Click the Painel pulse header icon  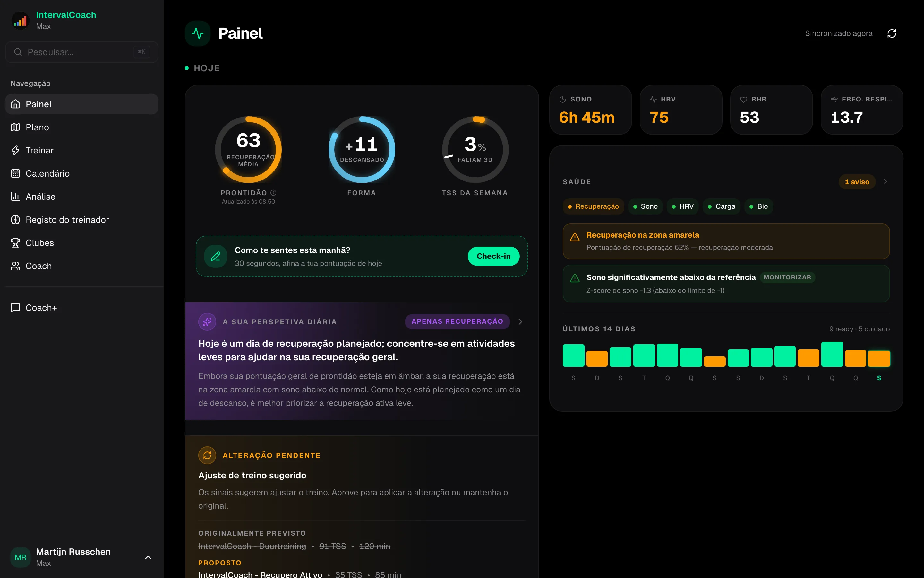click(x=197, y=34)
